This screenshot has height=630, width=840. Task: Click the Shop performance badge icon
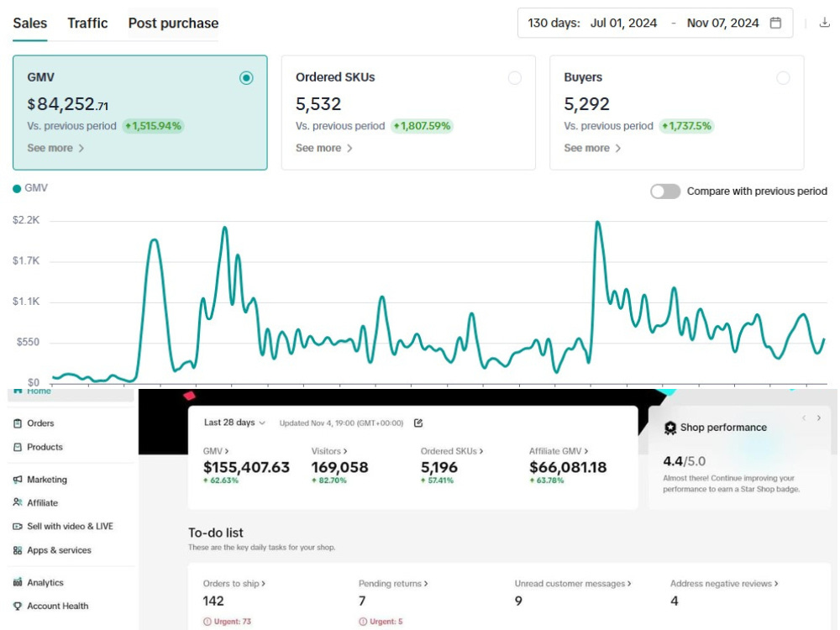coord(670,428)
